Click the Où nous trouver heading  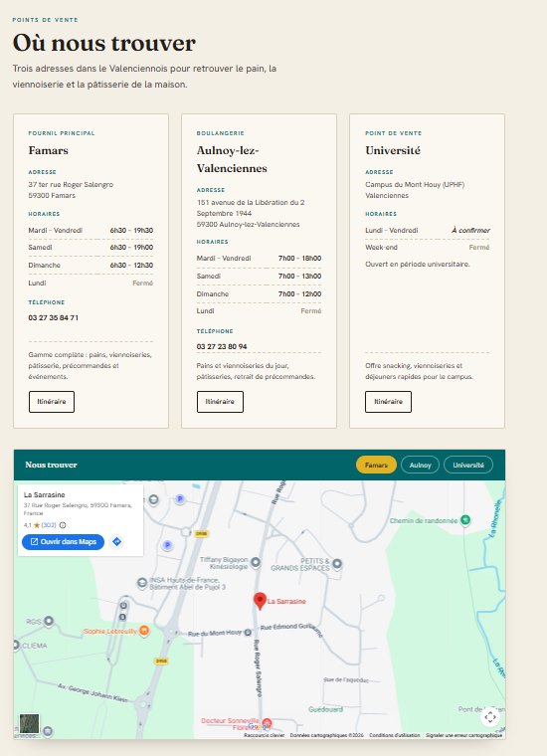(x=104, y=43)
